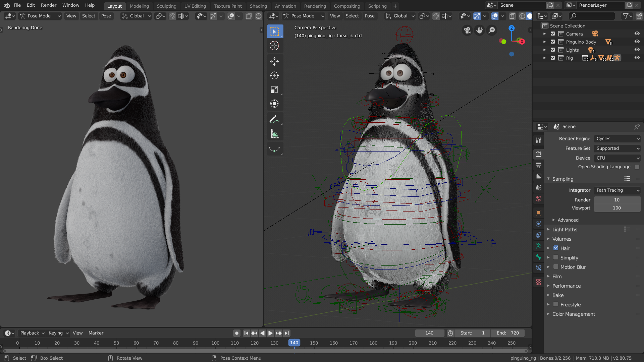Enable the Motion Blur checkbox
Screen dimensions: 644x362
tap(556, 267)
